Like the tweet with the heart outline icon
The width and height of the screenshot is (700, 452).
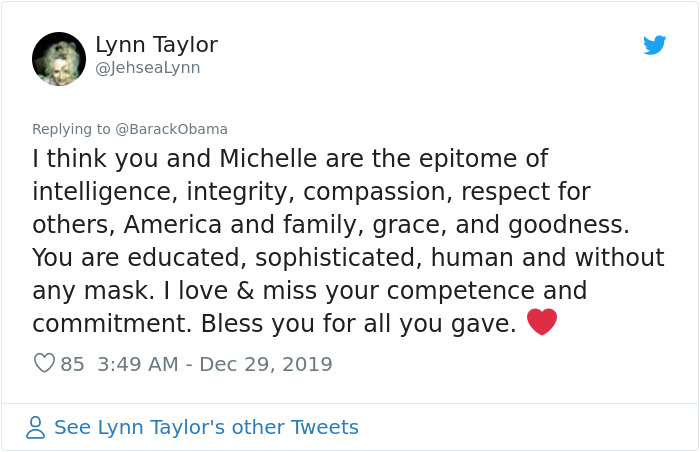44,364
